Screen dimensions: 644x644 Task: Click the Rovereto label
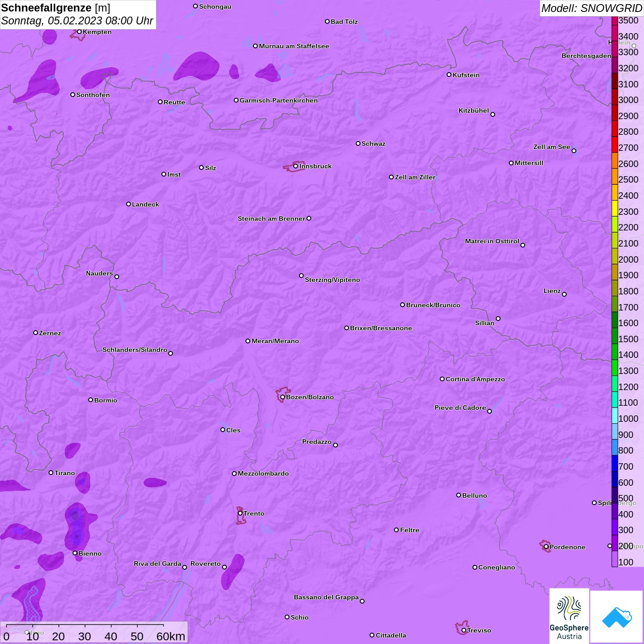(206, 563)
